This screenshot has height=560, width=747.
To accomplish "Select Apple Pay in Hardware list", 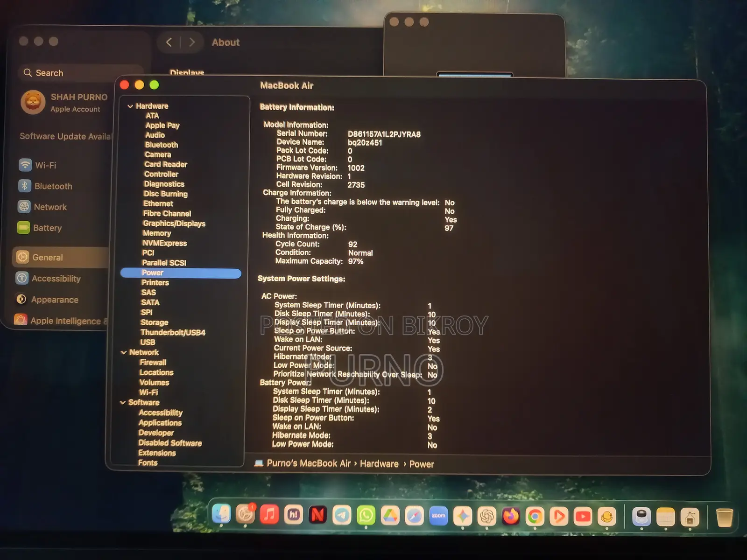I will tap(162, 125).
